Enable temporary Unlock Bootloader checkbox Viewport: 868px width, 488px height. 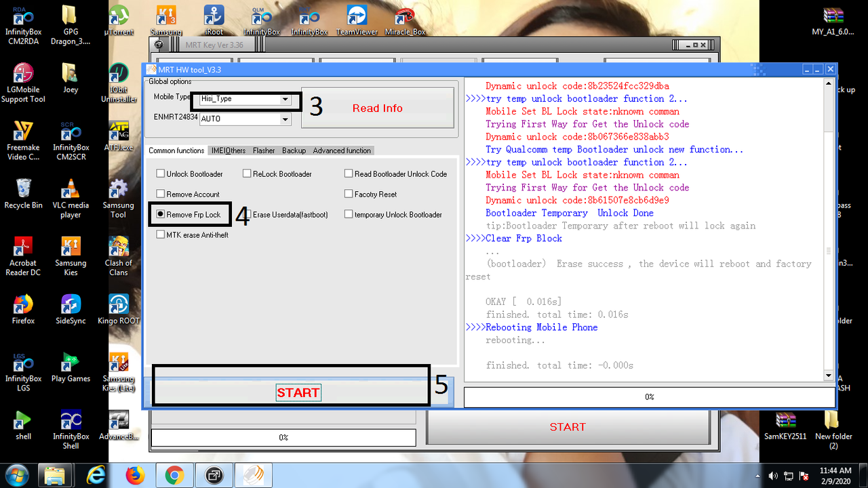pyautogui.click(x=349, y=214)
